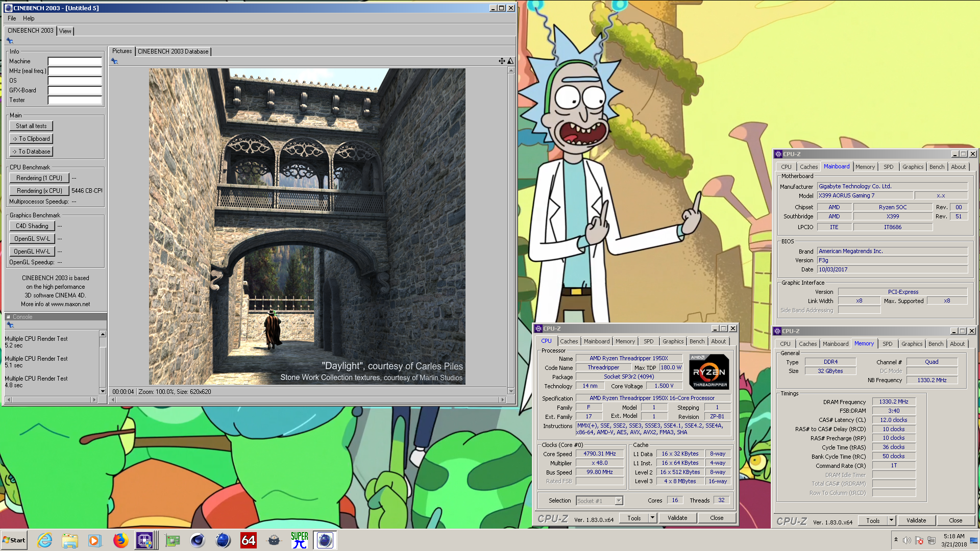Select the zoom picture tool icon
The height and width of the screenshot is (551, 980).
tap(510, 61)
